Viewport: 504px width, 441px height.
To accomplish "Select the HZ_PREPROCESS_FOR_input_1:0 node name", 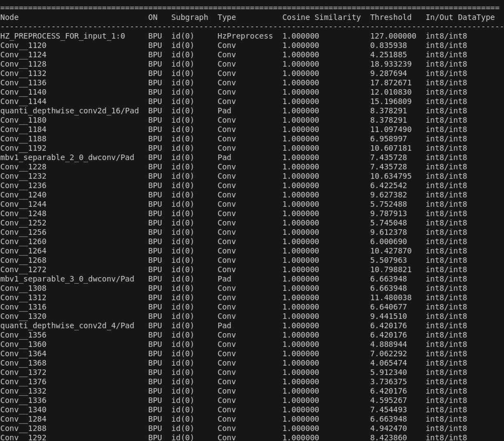I will click(63, 36).
